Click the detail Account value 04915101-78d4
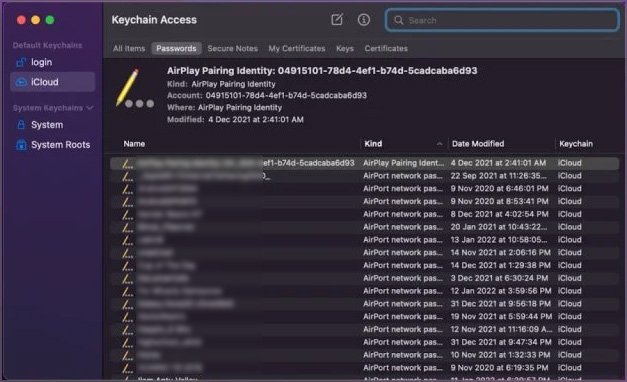 coord(286,96)
